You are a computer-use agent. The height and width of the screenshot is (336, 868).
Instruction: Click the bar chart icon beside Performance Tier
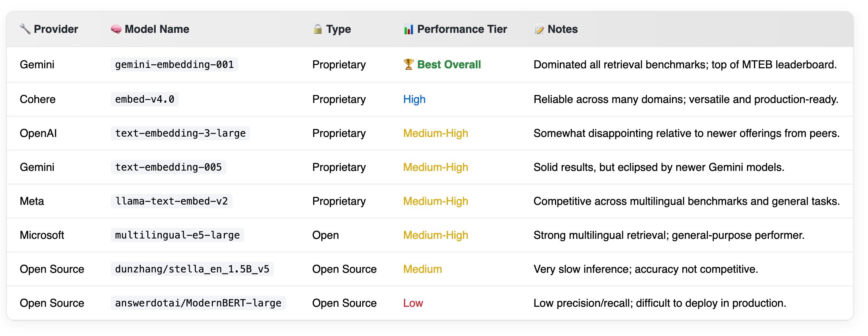pos(408,29)
